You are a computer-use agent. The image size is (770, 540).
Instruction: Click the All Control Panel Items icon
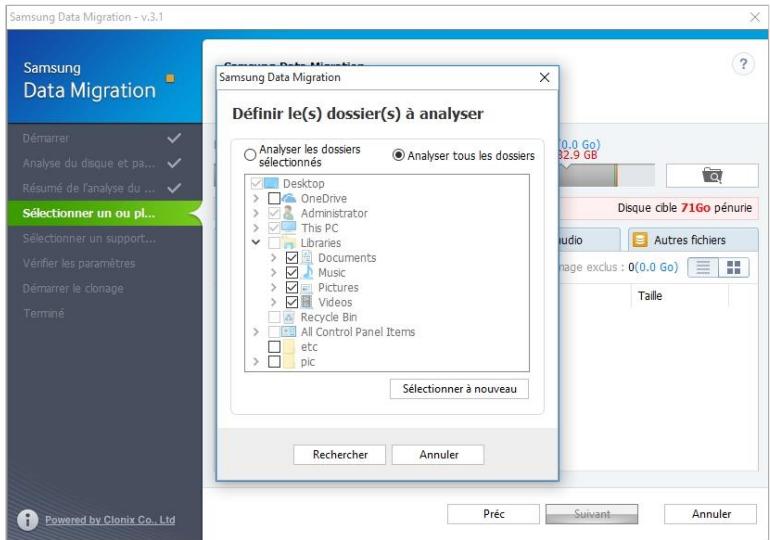pyautogui.click(x=289, y=332)
